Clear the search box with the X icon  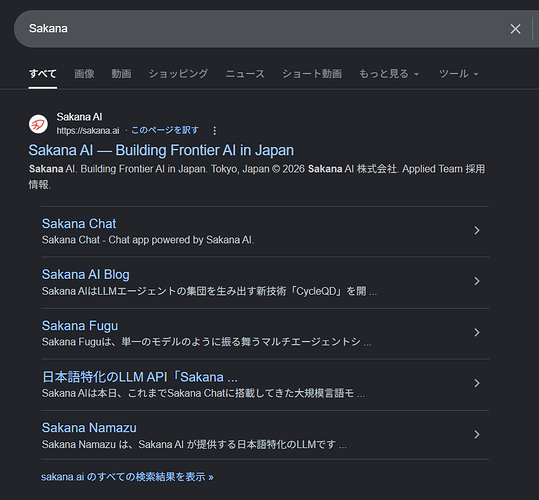pos(515,29)
